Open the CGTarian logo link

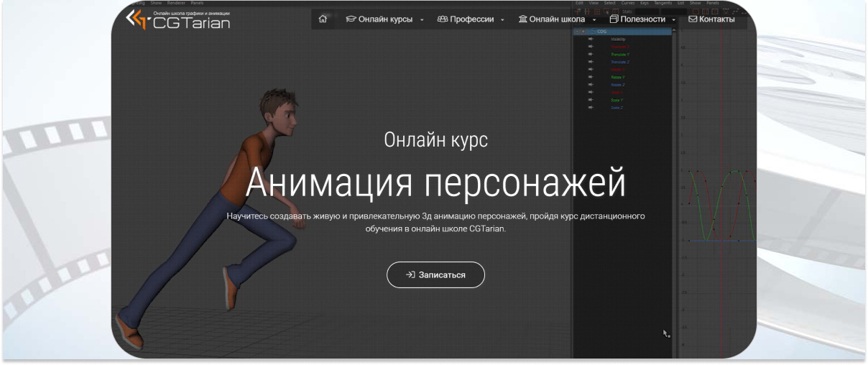(178, 19)
